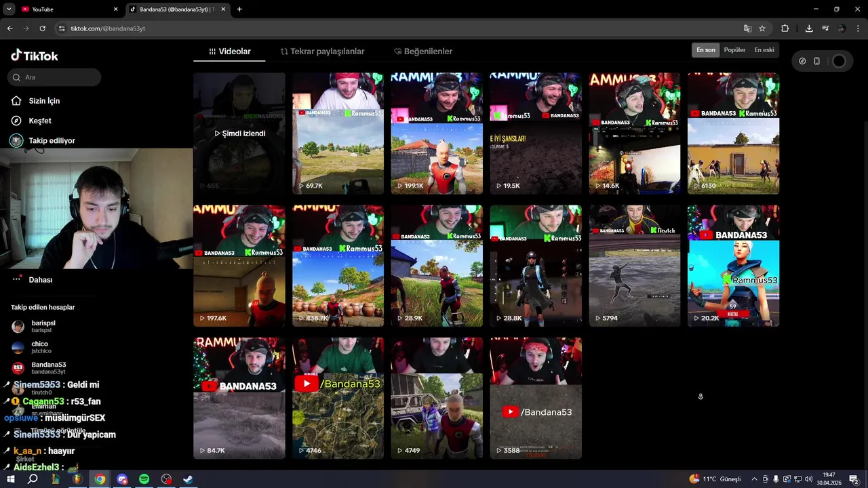This screenshot has width=868, height=488.
Task: Click the volume speaker tray icon
Action: click(808, 479)
